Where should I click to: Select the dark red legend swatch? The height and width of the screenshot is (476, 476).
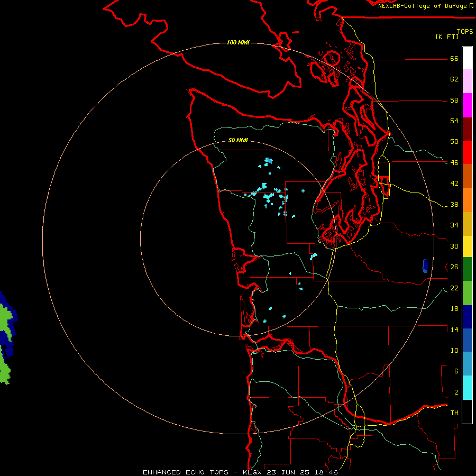[467, 129]
